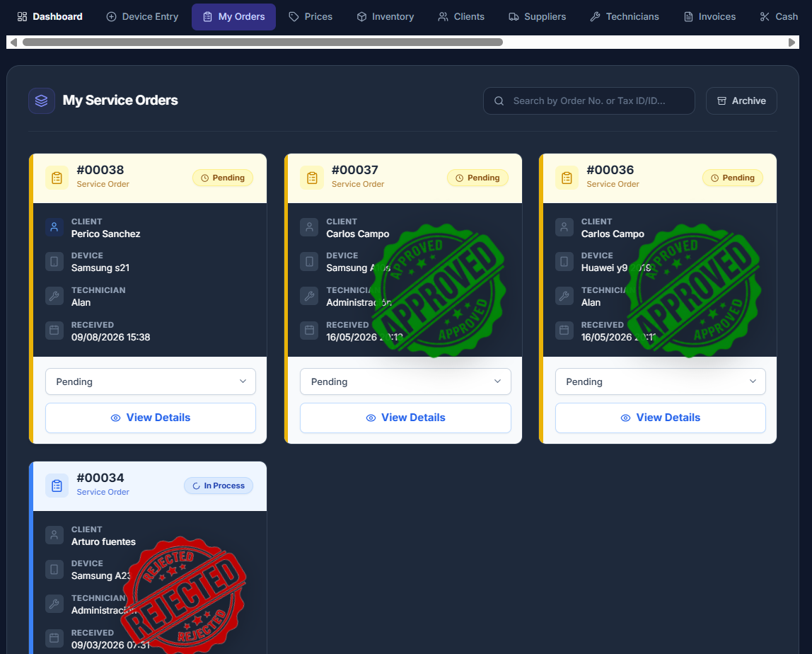This screenshot has width=812, height=654.
Task: Click device icon beside Huawei y9
Action: click(564, 261)
